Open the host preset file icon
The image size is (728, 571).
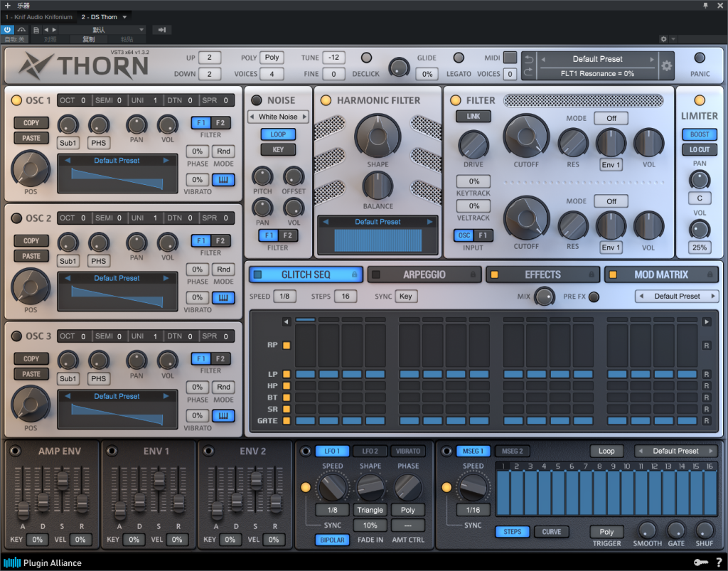(36, 30)
